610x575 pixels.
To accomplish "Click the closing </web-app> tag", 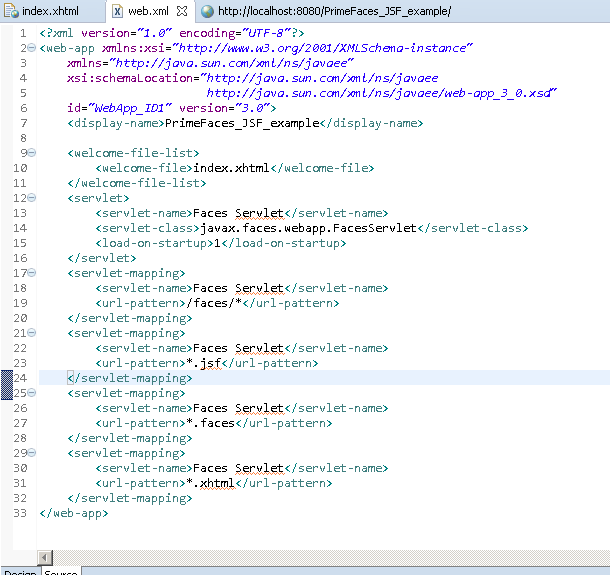I will pos(74,513).
